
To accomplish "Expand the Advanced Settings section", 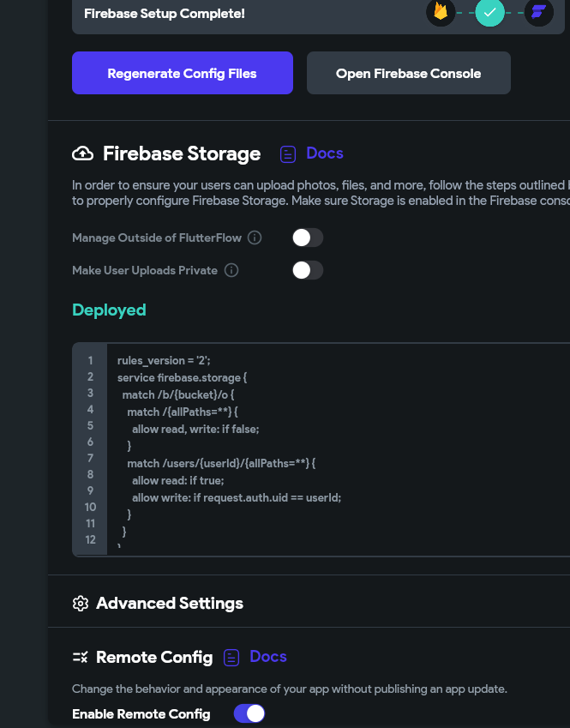I will pos(170,603).
